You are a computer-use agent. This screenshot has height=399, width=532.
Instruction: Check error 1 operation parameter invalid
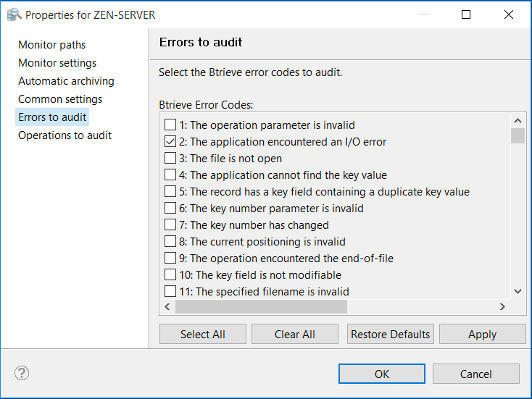(x=170, y=125)
